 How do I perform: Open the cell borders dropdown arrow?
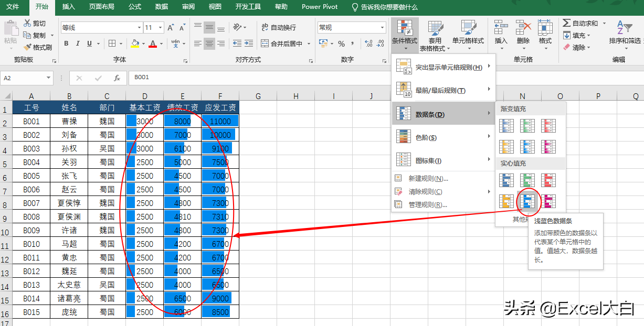(x=121, y=44)
